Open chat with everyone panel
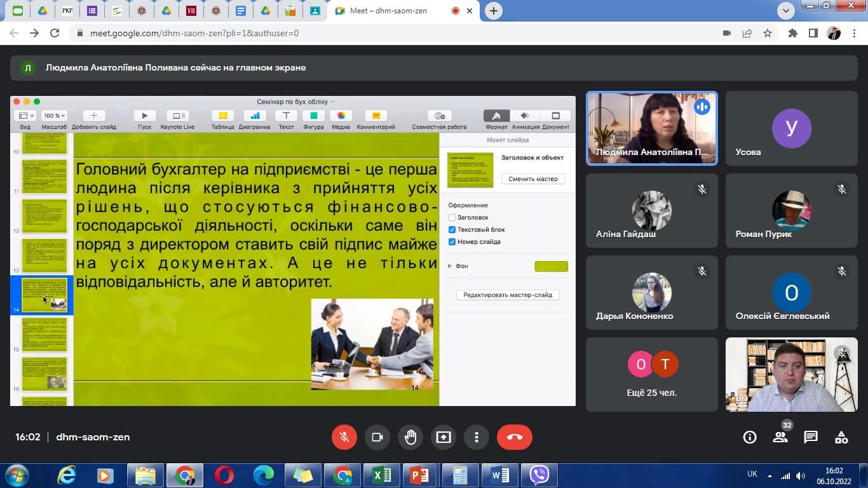 coord(811,437)
